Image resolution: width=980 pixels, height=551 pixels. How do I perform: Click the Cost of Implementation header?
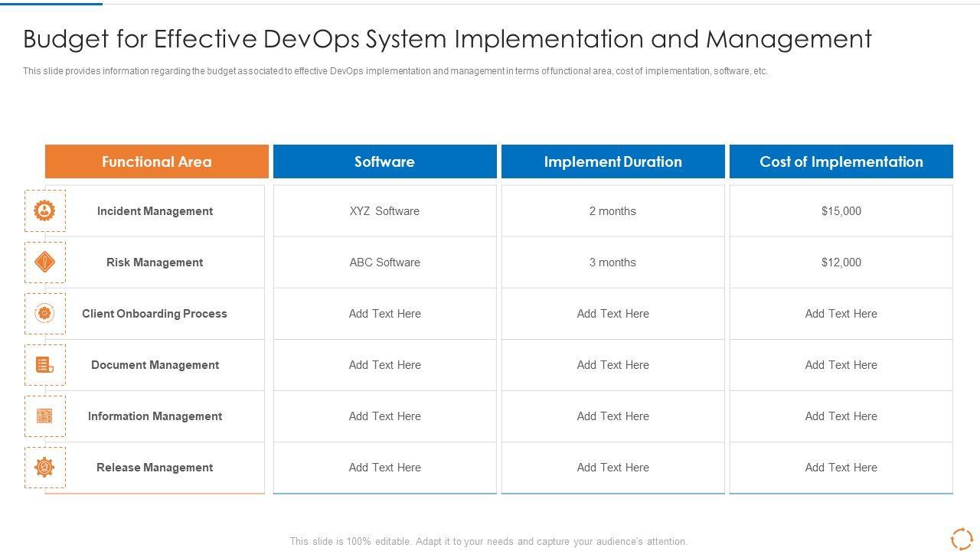pos(841,161)
